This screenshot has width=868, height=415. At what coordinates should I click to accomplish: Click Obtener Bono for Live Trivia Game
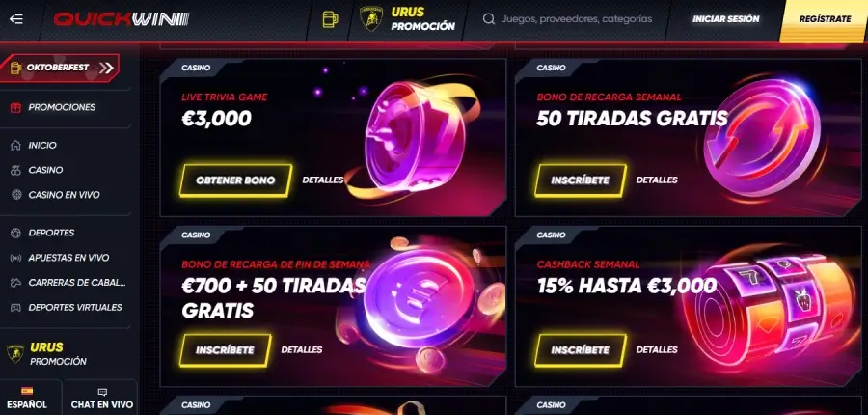235,180
